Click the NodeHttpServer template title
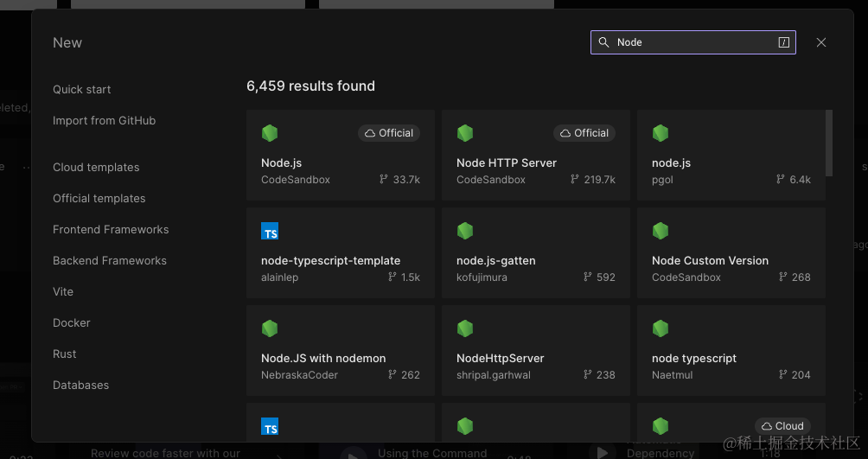Viewport: 868px width, 459px height. click(501, 358)
